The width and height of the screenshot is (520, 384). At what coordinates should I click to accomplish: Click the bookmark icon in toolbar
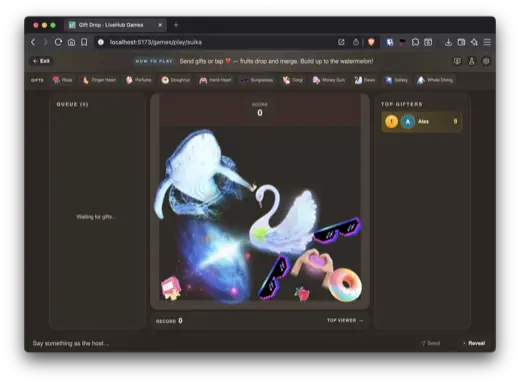(x=84, y=42)
